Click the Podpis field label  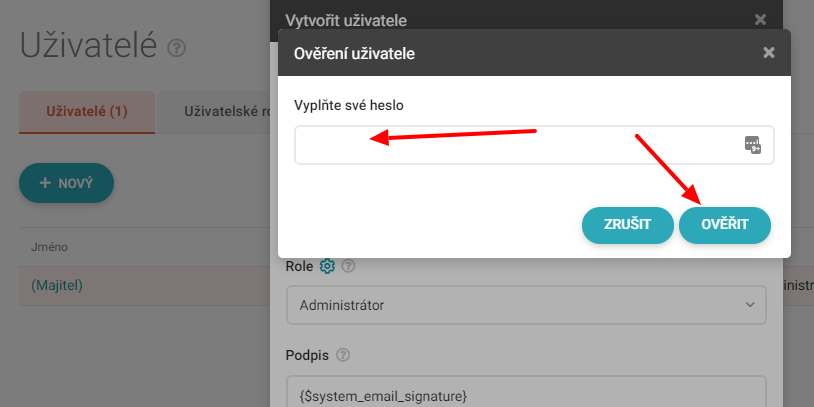(x=307, y=354)
